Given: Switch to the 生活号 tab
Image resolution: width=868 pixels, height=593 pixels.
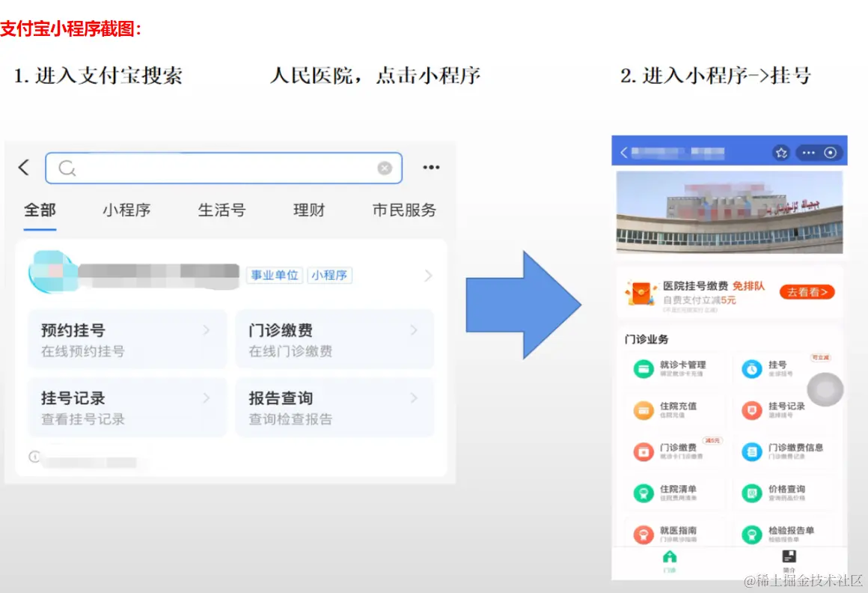Looking at the screenshot, I should [221, 210].
